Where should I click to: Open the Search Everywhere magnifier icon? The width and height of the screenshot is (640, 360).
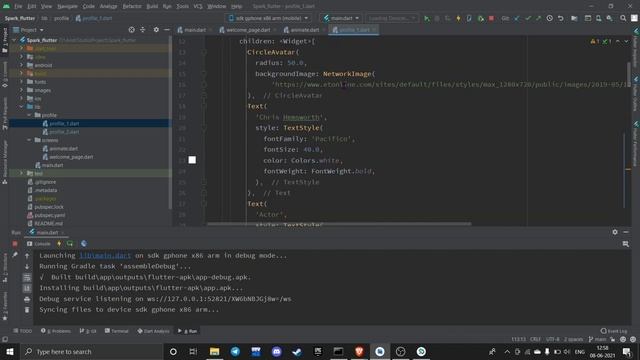tap(623, 18)
